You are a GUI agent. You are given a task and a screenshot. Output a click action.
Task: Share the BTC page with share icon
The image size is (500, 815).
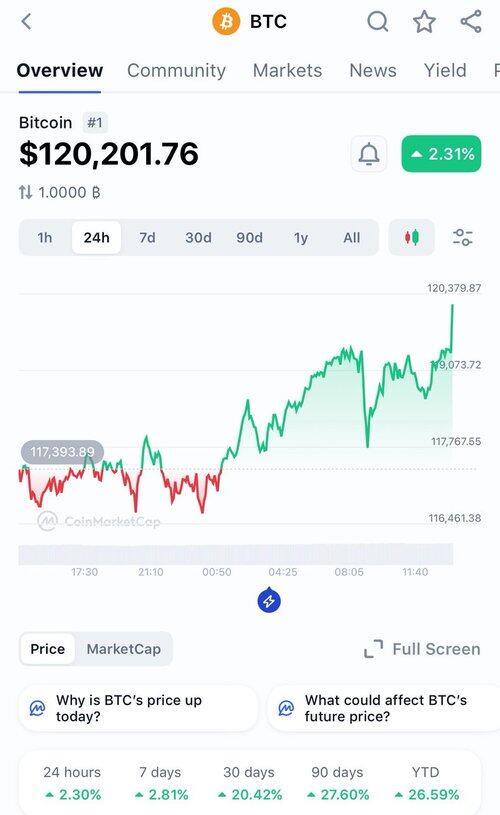point(471,22)
